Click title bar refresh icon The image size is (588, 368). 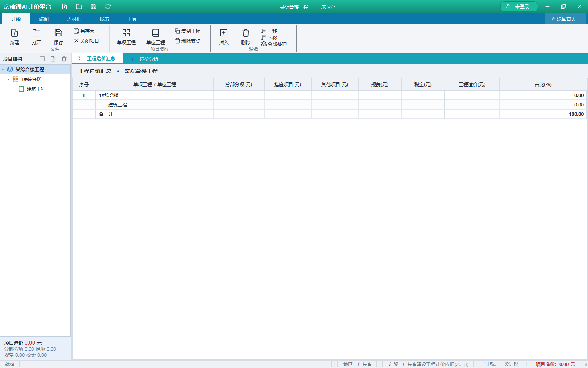pos(108,7)
